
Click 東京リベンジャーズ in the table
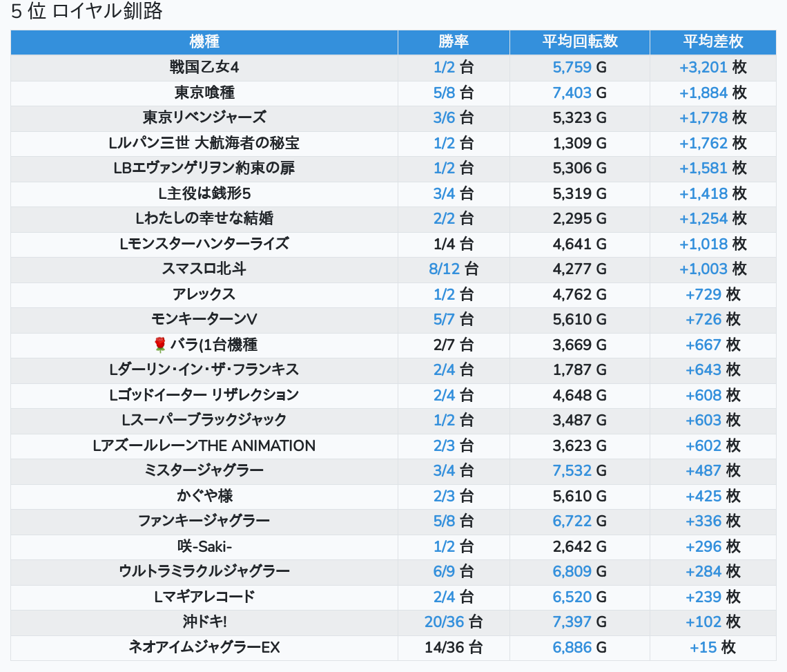pyautogui.click(x=204, y=117)
